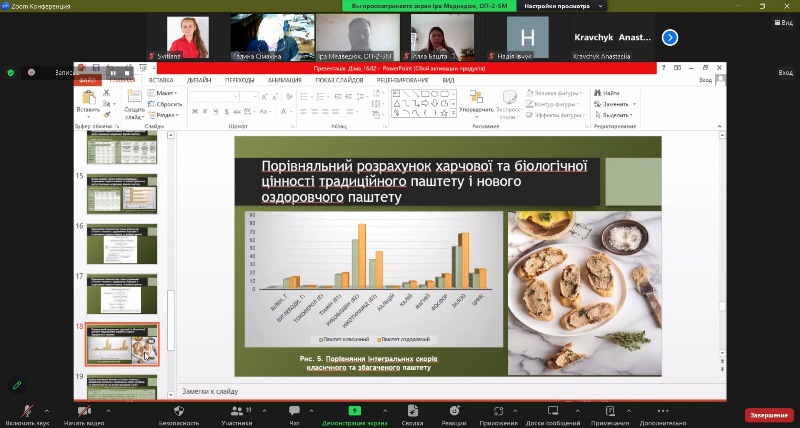
Task: Show next participants with the blue arrow
Action: point(669,37)
